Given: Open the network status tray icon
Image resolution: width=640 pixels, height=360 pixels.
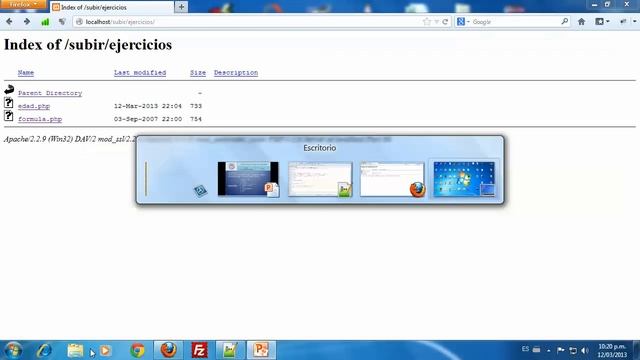Looking at the screenshot, I should (573, 350).
